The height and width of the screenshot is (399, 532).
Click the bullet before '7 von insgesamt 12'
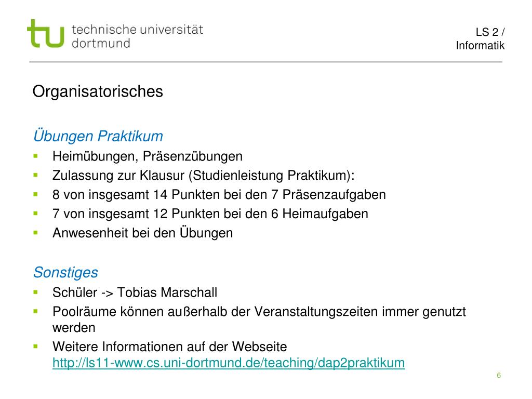[x=36, y=214]
